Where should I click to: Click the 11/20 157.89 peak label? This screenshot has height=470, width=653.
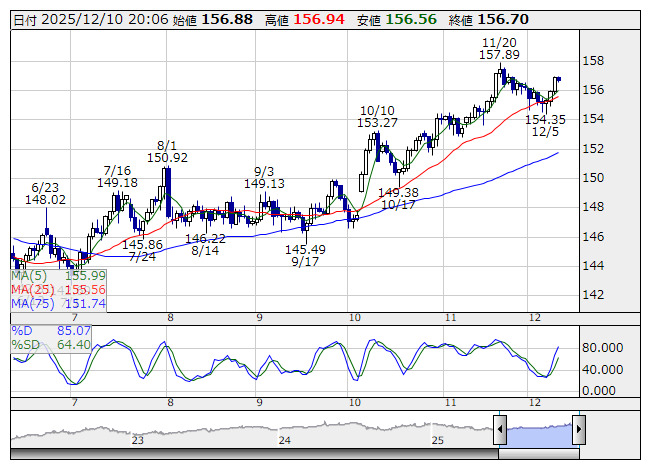499,49
